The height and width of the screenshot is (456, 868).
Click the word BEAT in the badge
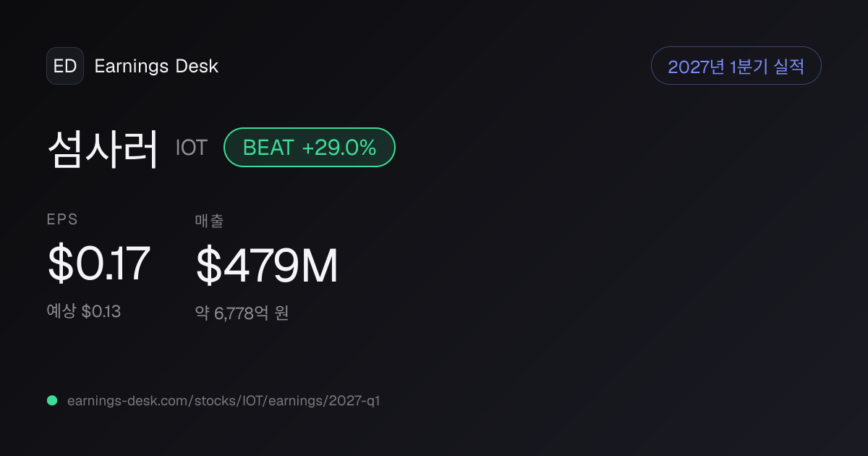click(x=268, y=148)
